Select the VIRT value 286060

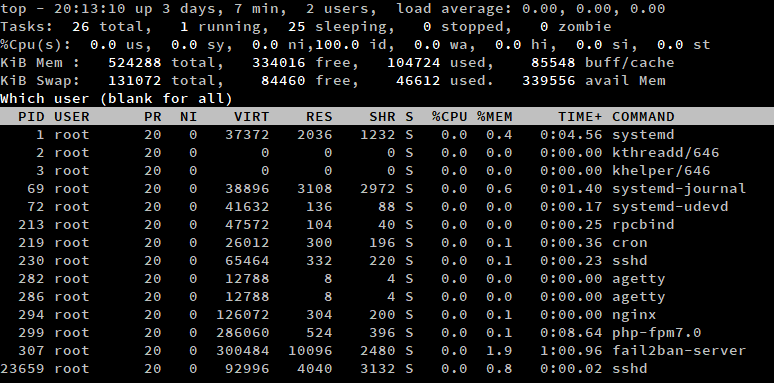coord(243,333)
